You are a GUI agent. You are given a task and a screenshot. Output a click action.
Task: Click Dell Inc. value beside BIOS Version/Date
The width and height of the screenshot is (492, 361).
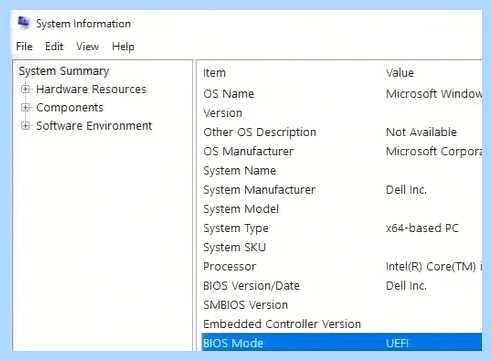[406, 286]
